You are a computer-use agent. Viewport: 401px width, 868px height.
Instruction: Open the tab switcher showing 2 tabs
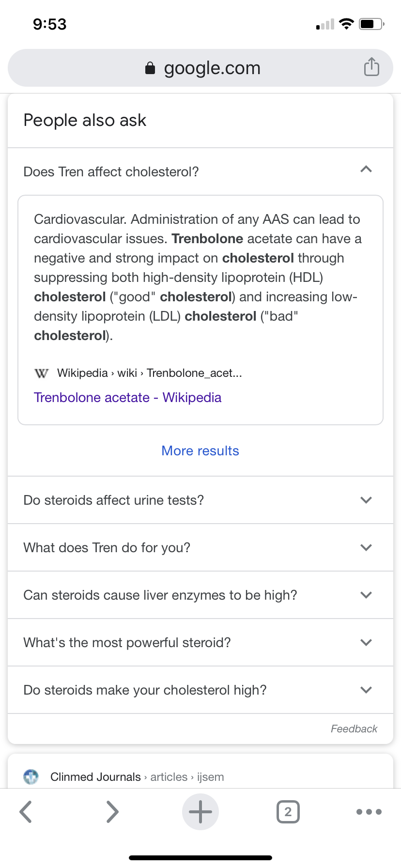288,812
